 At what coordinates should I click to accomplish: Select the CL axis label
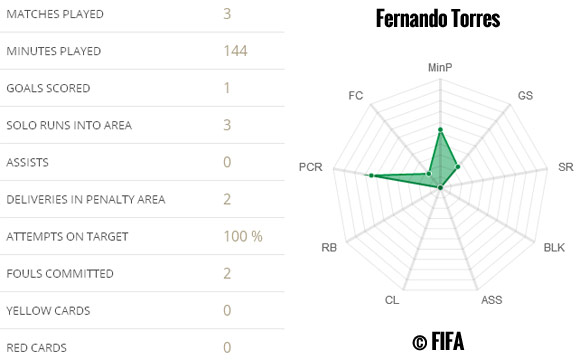coord(392,300)
